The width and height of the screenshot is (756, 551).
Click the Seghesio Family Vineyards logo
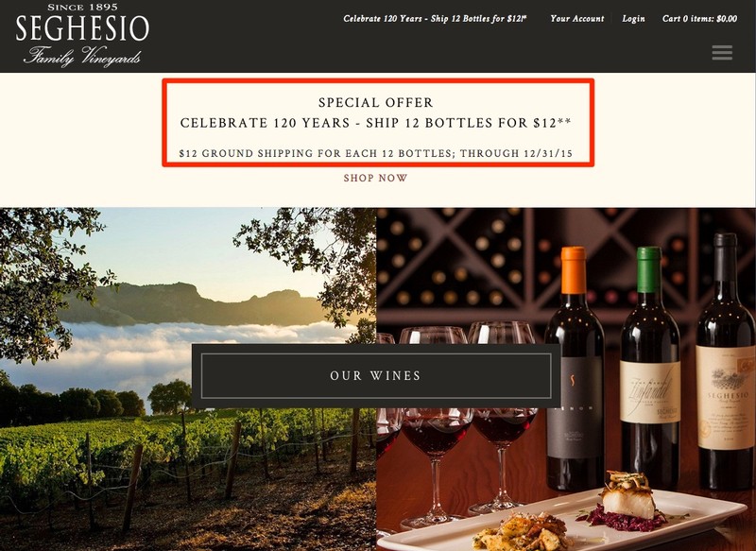(x=82, y=35)
